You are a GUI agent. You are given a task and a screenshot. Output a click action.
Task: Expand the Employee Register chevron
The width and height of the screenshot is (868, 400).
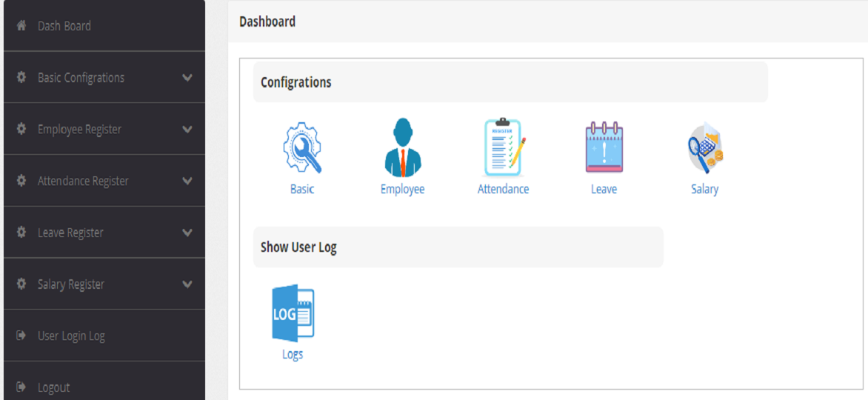187,130
